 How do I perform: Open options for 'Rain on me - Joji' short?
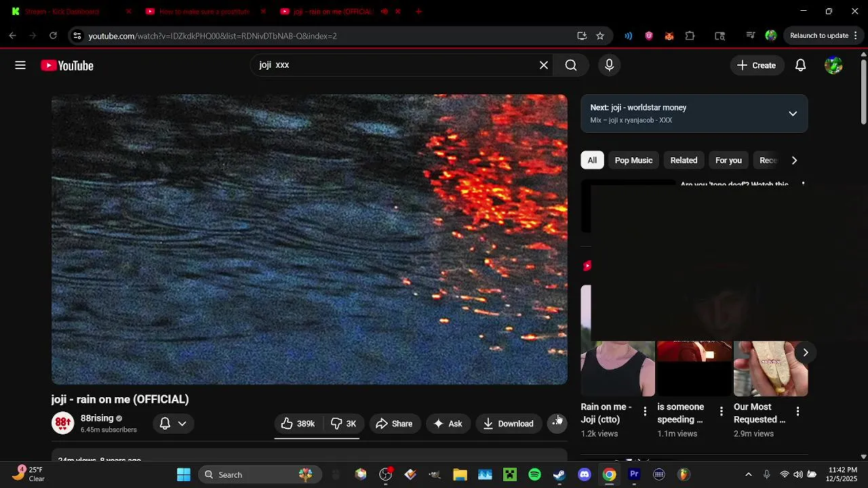point(645,411)
